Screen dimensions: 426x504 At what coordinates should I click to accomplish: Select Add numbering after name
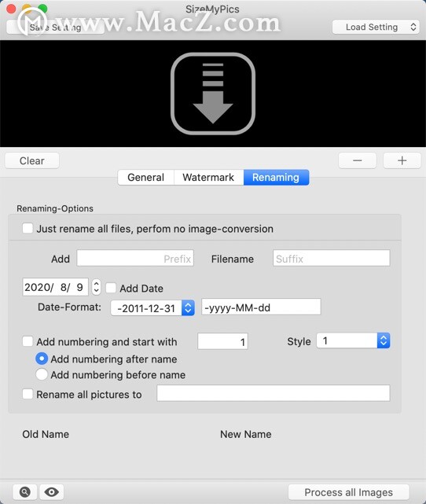42,359
